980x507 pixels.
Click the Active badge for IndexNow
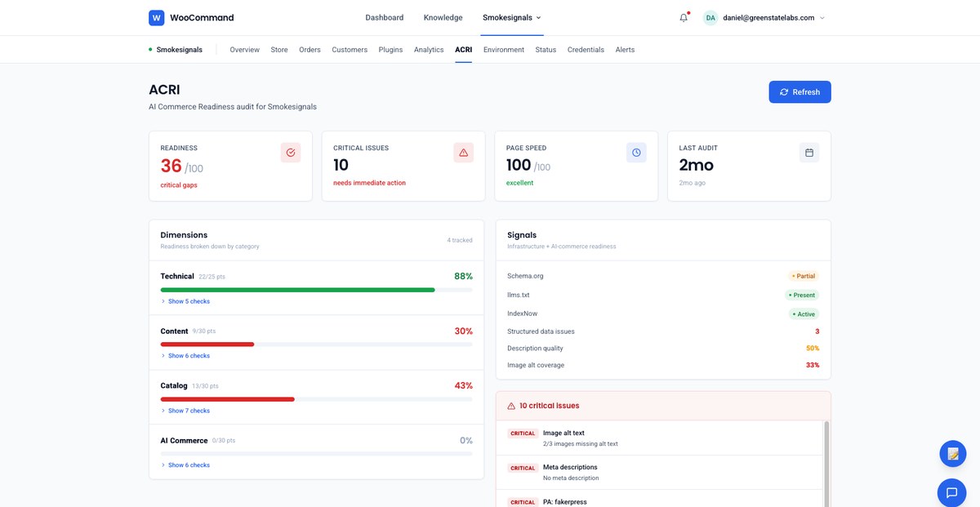(x=804, y=314)
